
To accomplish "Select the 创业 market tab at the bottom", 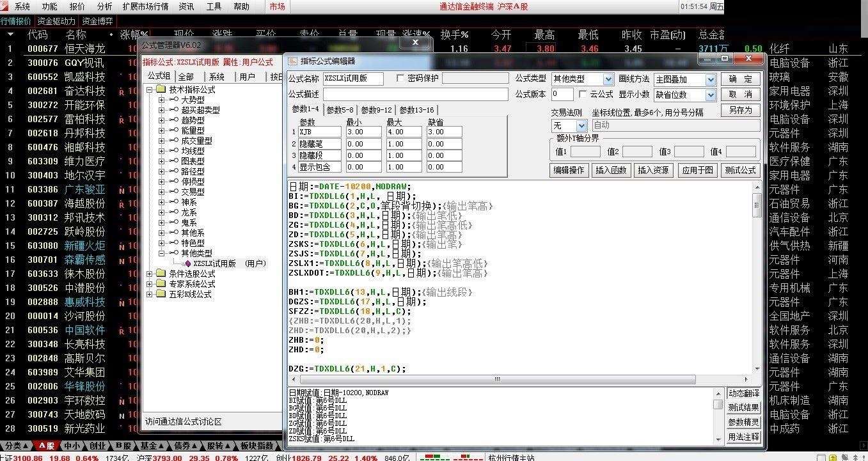I will pos(97,446).
